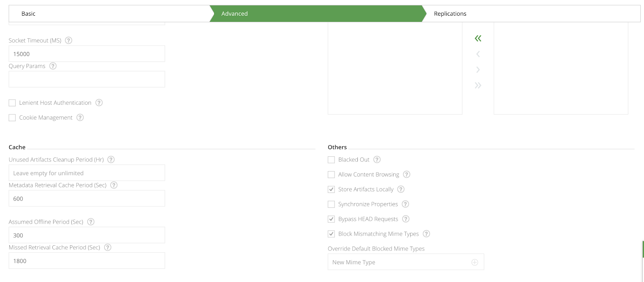Click the move-all-left double chevron
The width and height of the screenshot is (644, 282).
(x=478, y=38)
